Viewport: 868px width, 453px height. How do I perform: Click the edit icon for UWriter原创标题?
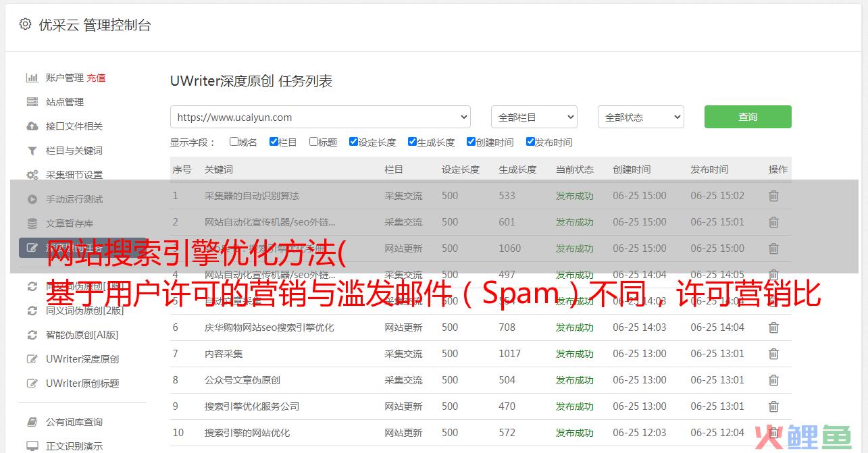tap(32, 383)
